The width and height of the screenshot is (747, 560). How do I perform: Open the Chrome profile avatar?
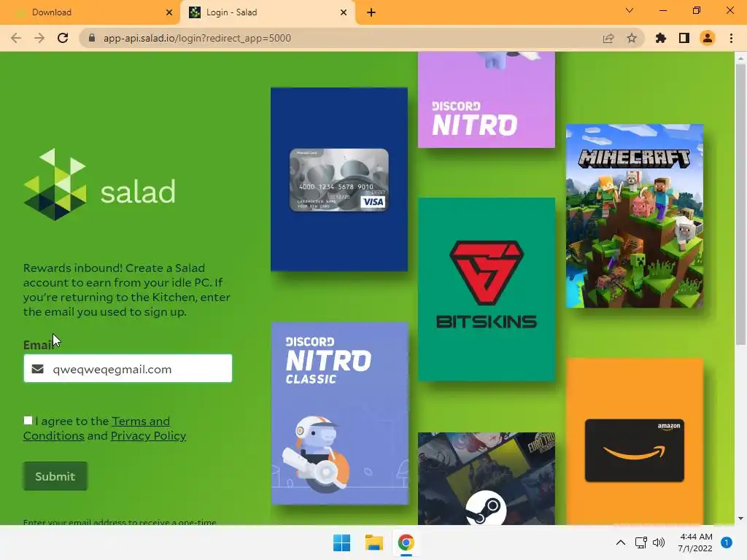[x=708, y=38]
